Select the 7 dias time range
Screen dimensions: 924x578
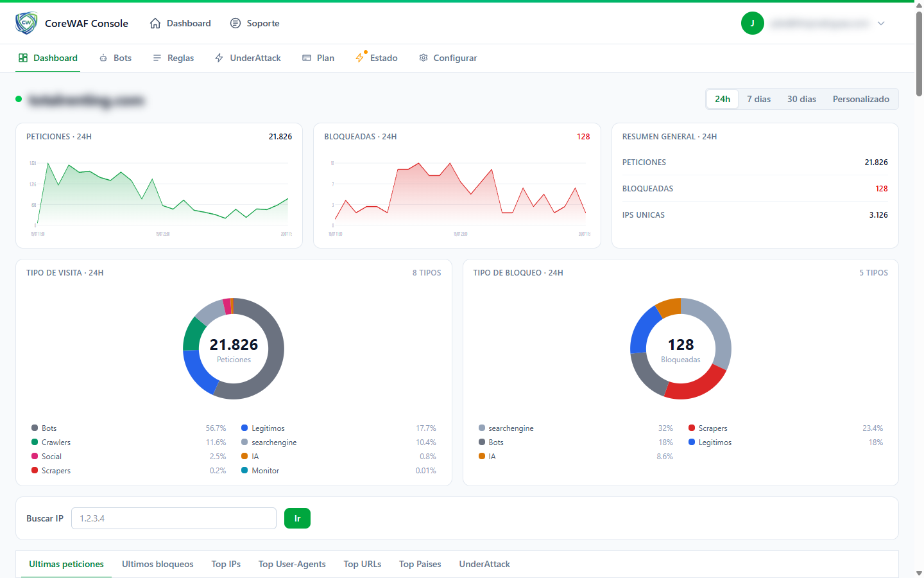pyautogui.click(x=758, y=99)
